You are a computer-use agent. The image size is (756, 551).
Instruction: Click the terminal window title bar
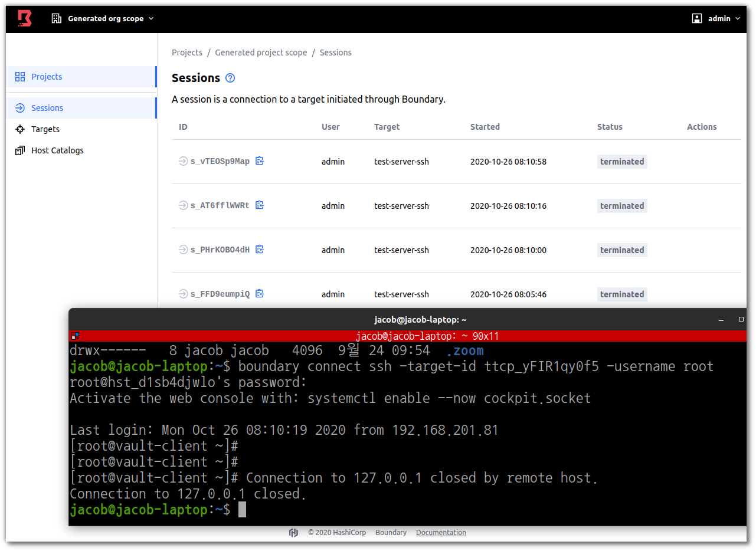[x=407, y=319]
